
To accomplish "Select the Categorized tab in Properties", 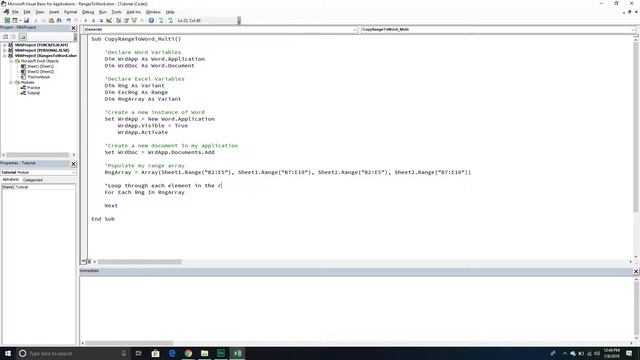I will (x=33, y=180).
